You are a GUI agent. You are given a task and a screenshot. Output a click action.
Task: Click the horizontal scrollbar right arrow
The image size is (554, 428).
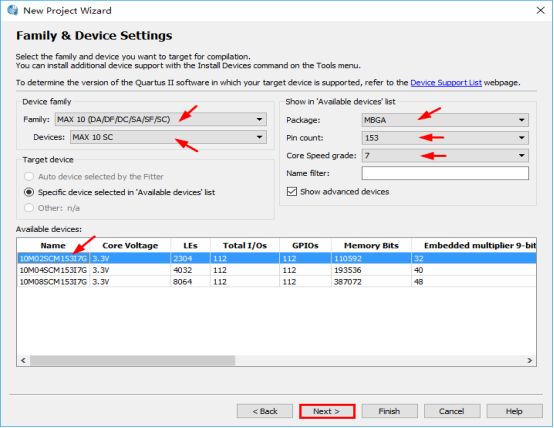tap(529, 360)
